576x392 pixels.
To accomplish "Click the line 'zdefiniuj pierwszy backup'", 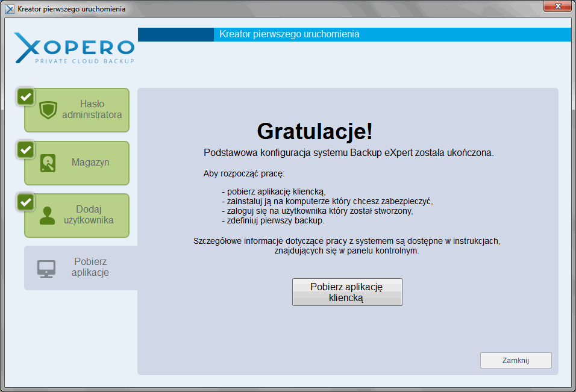I will coord(273,220).
